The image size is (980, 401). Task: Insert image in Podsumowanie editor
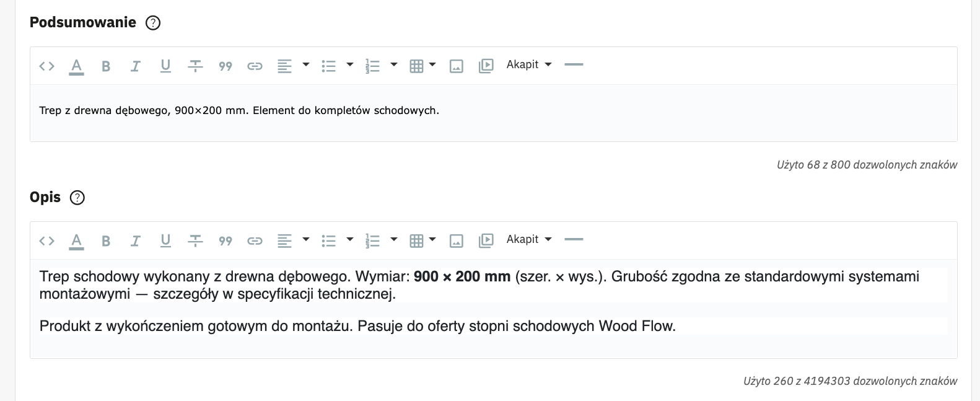point(457,66)
